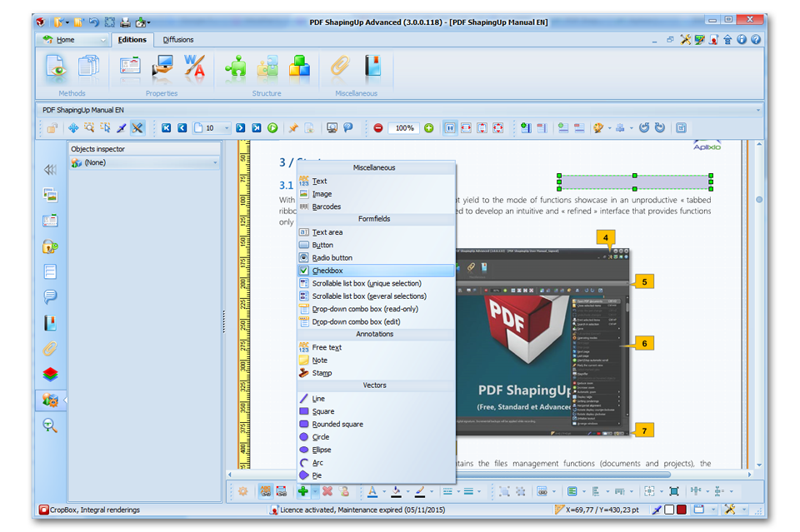Screen dimensions: 800x532
Task: Rotate view clockwise
Action: (660, 128)
